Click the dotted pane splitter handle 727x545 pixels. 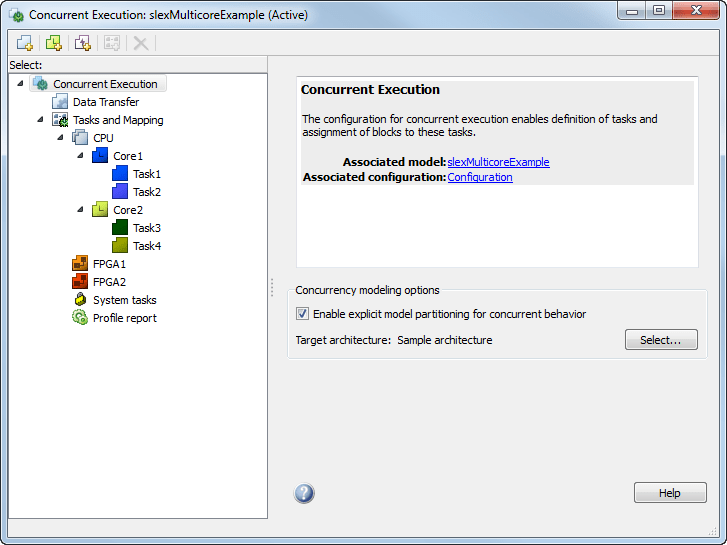pos(272,288)
